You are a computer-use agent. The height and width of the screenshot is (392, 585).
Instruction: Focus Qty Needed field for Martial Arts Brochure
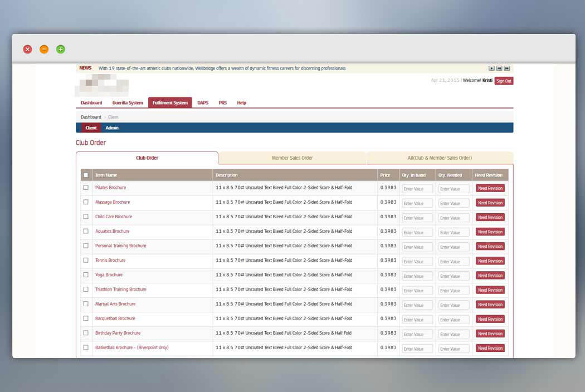454,305
